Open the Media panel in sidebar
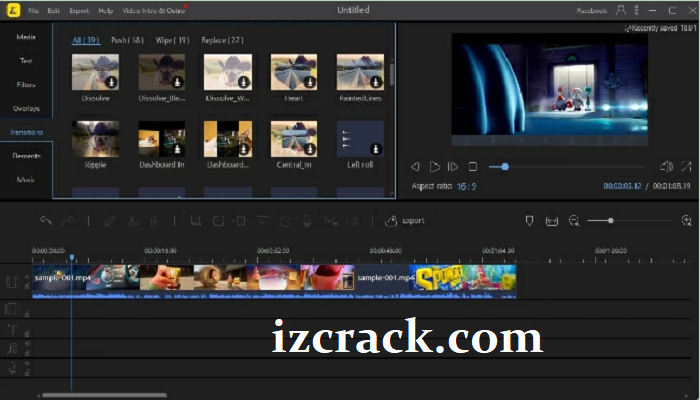The image size is (700, 400). tap(26, 37)
